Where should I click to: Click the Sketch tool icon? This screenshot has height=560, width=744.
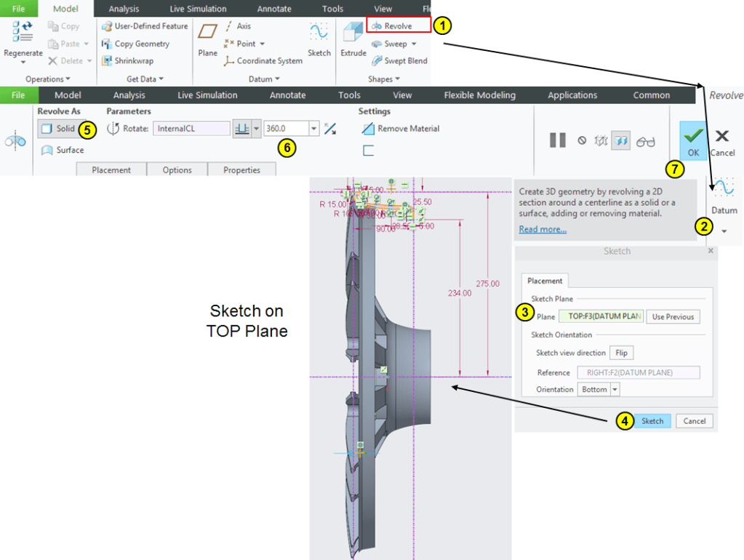pyautogui.click(x=319, y=39)
